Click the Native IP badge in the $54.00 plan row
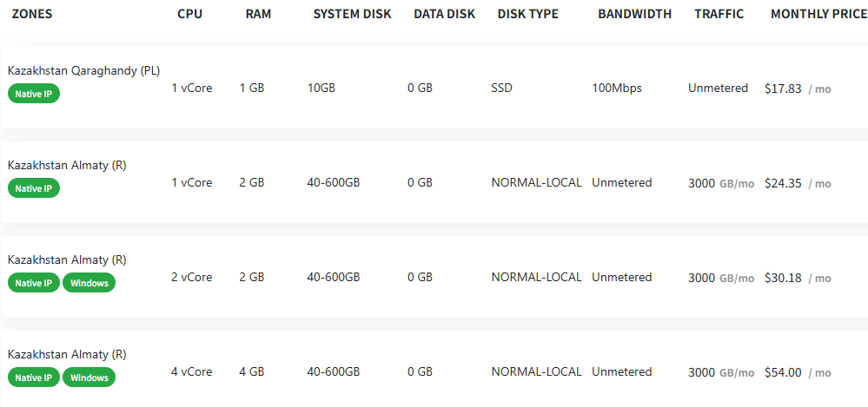The image size is (868, 407). pyautogui.click(x=34, y=377)
